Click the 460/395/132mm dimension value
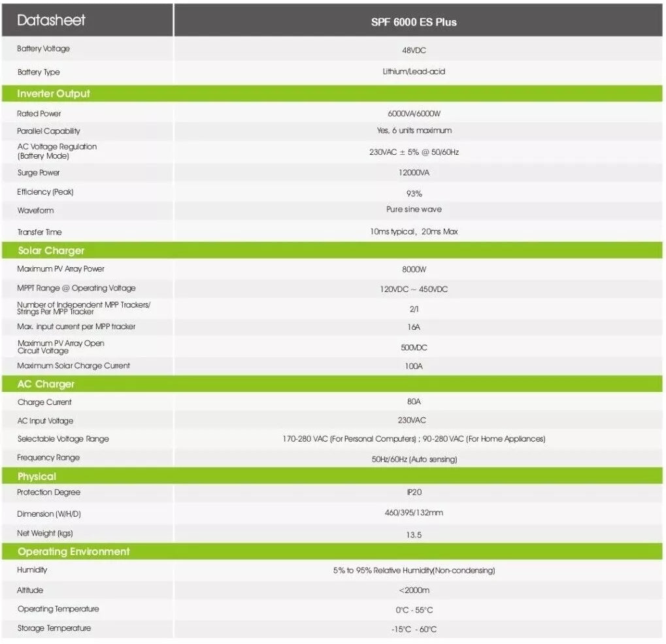 pos(414,513)
